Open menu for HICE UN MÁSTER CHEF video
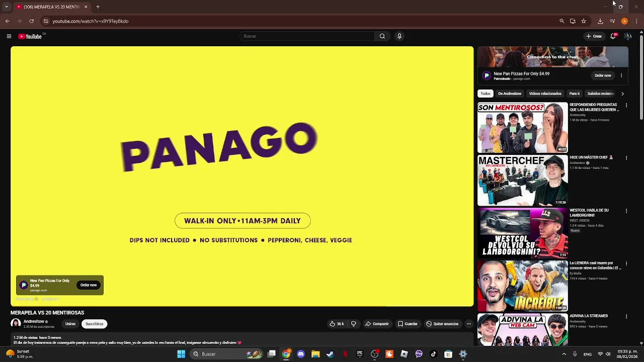 tap(626, 158)
